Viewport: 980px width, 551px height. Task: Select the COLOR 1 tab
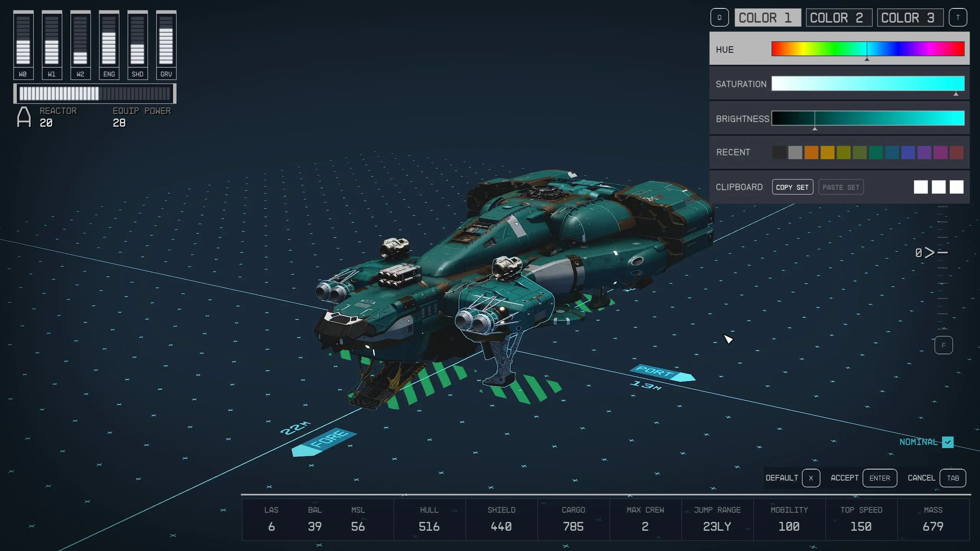click(767, 18)
